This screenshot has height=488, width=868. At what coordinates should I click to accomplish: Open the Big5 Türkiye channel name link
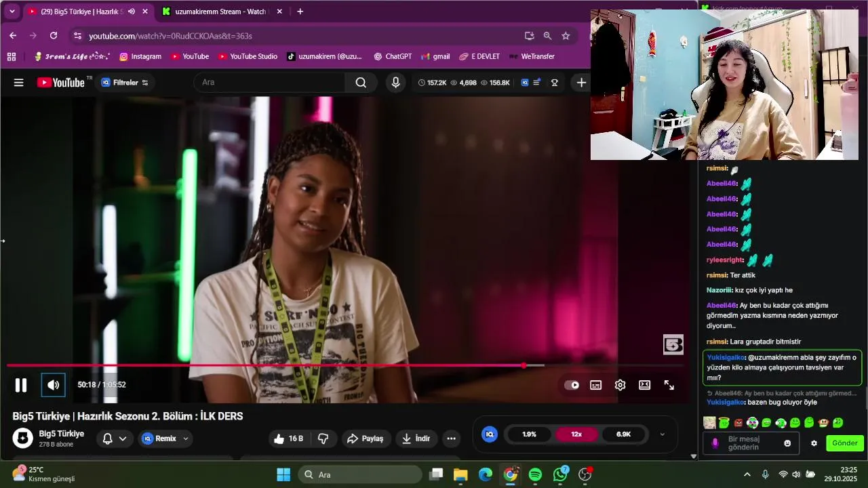(x=62, y=434)
